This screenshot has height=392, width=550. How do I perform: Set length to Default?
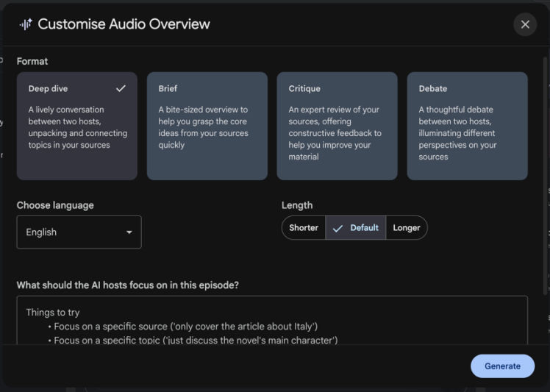(356, 228)
